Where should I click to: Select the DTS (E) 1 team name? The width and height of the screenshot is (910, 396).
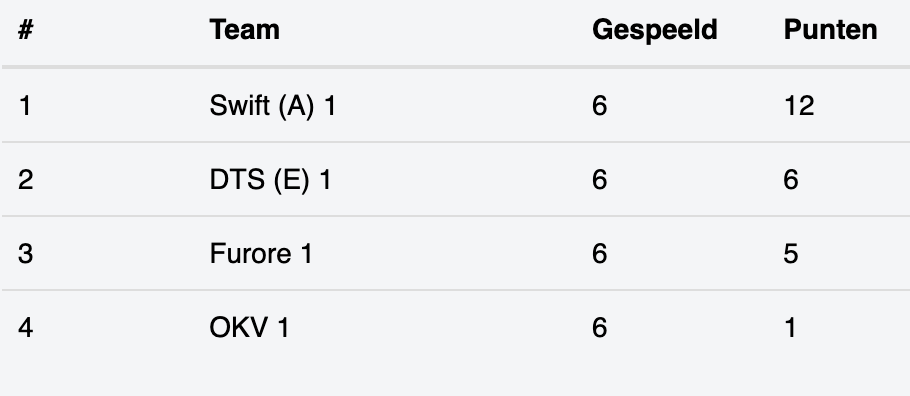tap(270, 180)
